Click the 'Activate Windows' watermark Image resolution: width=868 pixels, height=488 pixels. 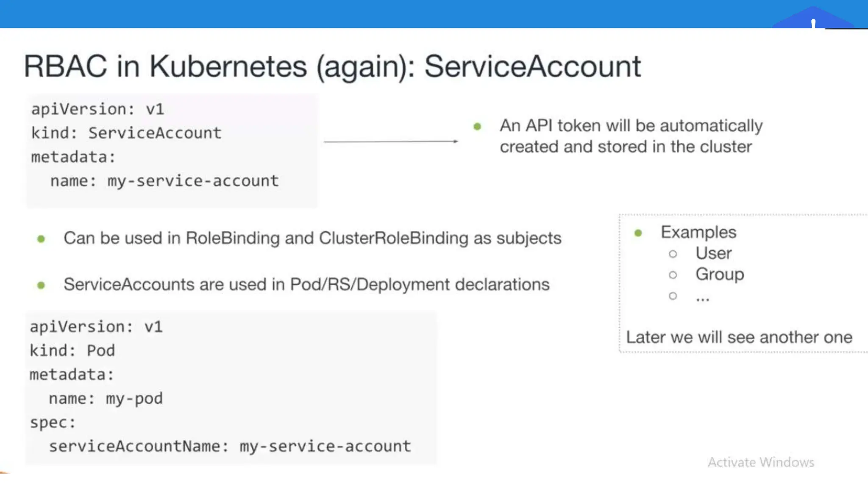click(x=761, y=462)
